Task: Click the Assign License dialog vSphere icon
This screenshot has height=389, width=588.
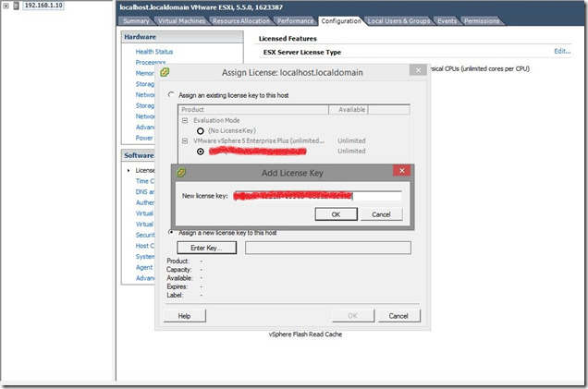Action: coord(165,72)
